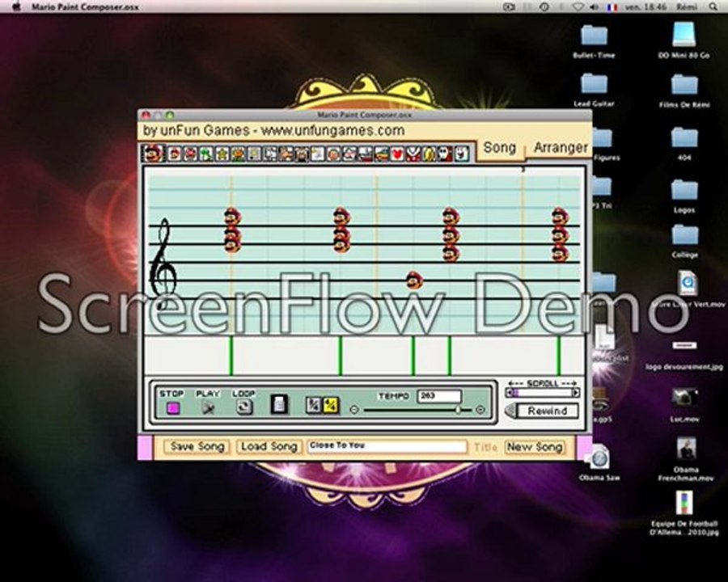Image resolution: width=728 pixels, height=582 pixels.
Task: Click the eraser icon beside Loop
Action: pos(279,405)
